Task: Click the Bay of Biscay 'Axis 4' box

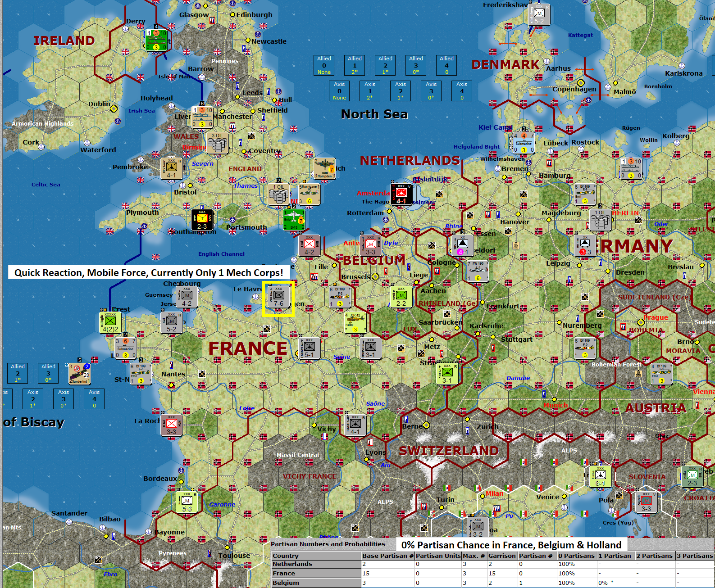Action: pos(94,399)
